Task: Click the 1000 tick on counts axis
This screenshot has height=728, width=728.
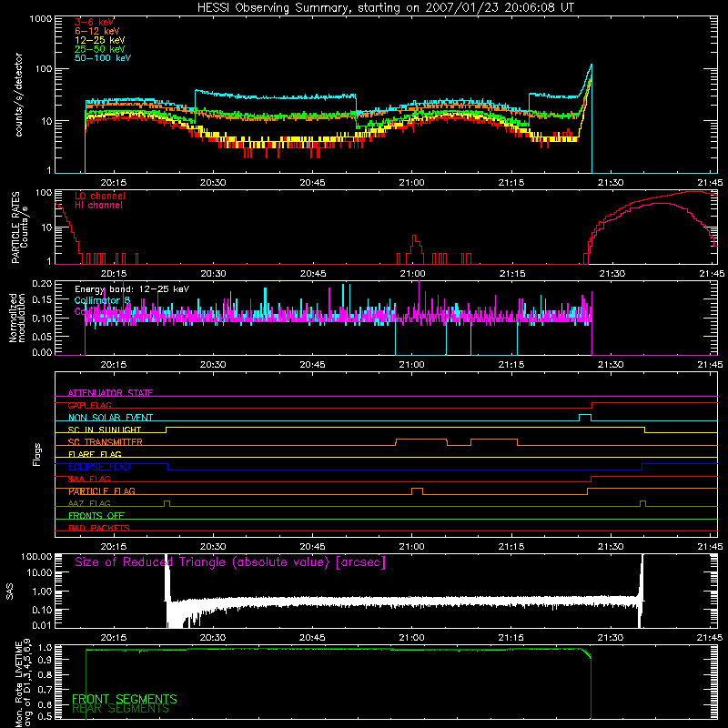Action: [40, 19]
